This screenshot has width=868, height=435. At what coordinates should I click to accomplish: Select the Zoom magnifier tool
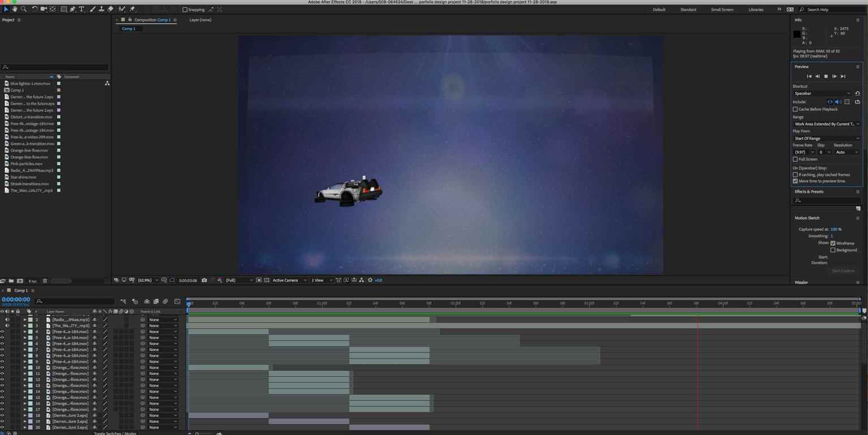(x=23, y=9)
